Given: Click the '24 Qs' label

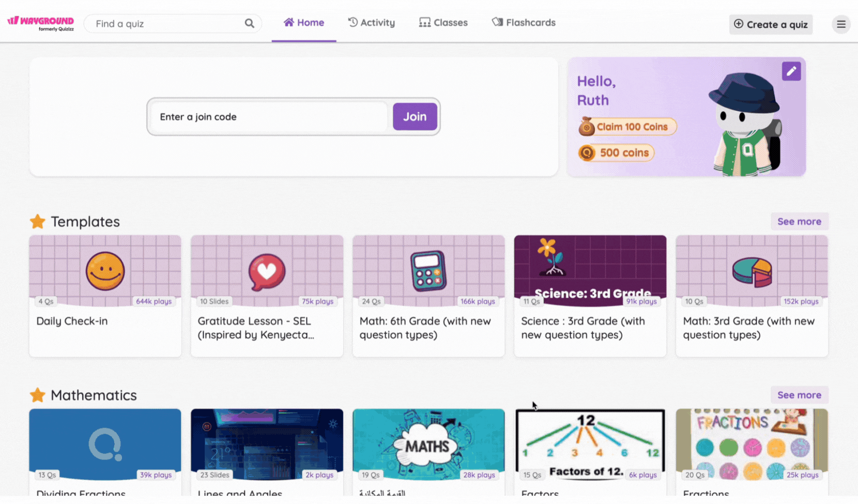Looking at the screenshot, I should pyautogui.click(x=371, y=301).
